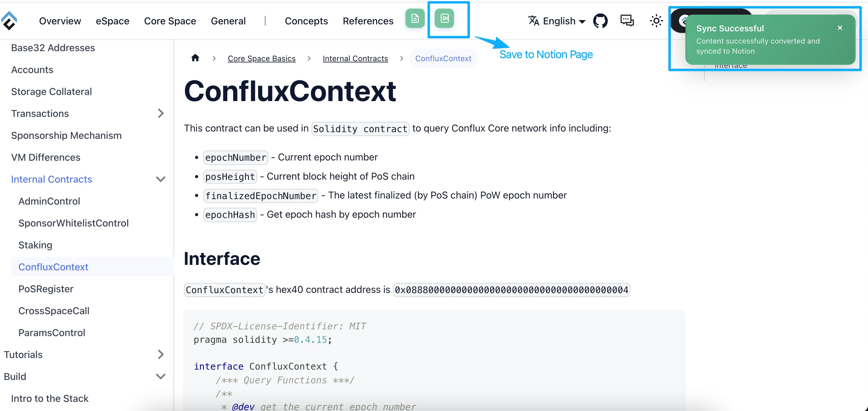Select CrossSpaceCall in the sidebar
This screenshot has height=411, width=868.
54,311
